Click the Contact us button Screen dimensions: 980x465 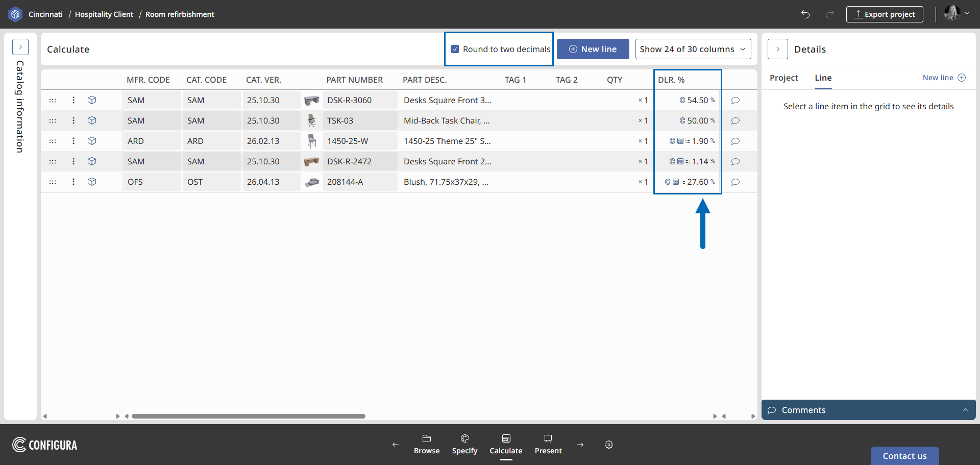pos(904,456)
